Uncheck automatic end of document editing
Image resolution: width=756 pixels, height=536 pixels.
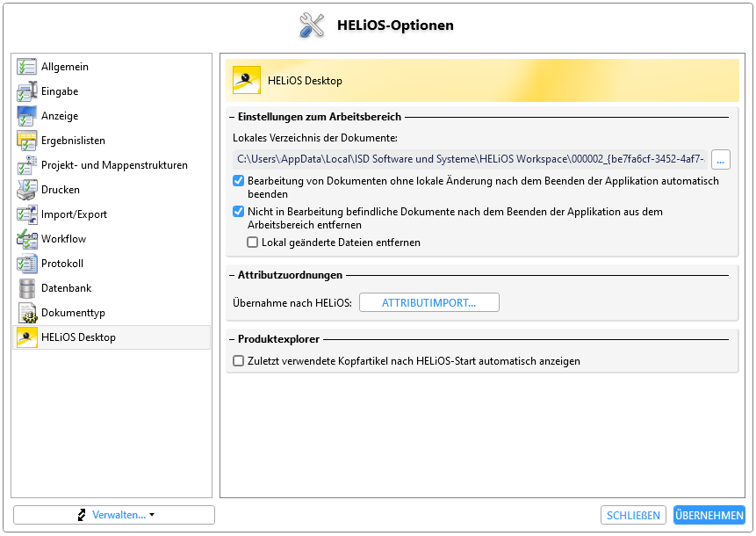pyautogui.click(x=238, y=181)
